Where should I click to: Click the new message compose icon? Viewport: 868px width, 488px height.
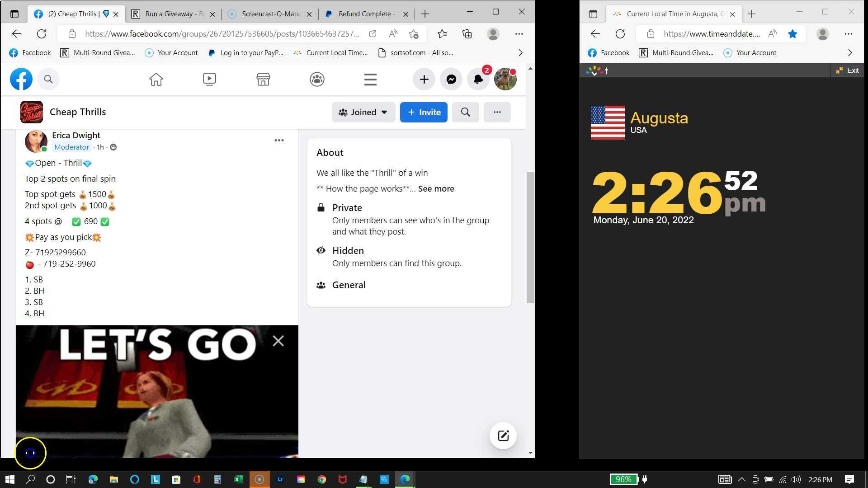tap(503, 436)
